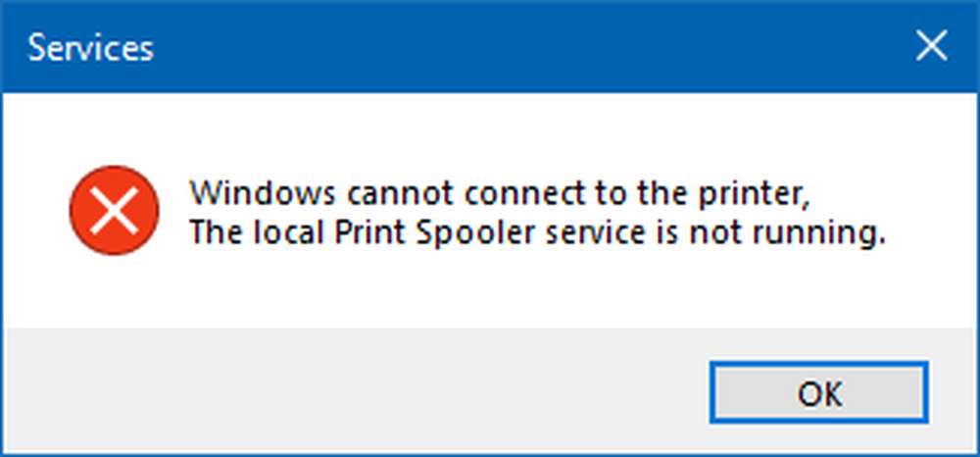
Task: Click the Services title text
Action: point(90,48)
